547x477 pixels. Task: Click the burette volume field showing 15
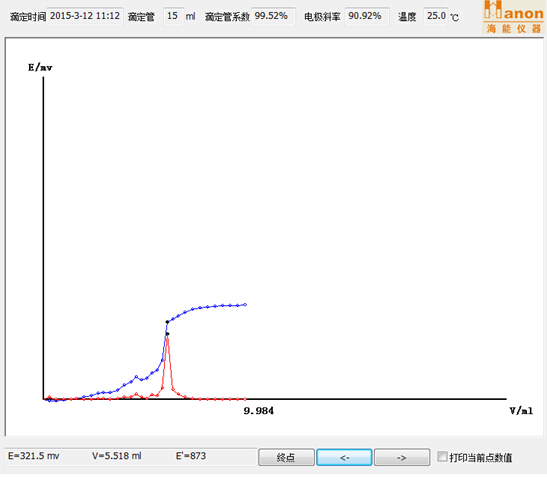click(173, 16)
